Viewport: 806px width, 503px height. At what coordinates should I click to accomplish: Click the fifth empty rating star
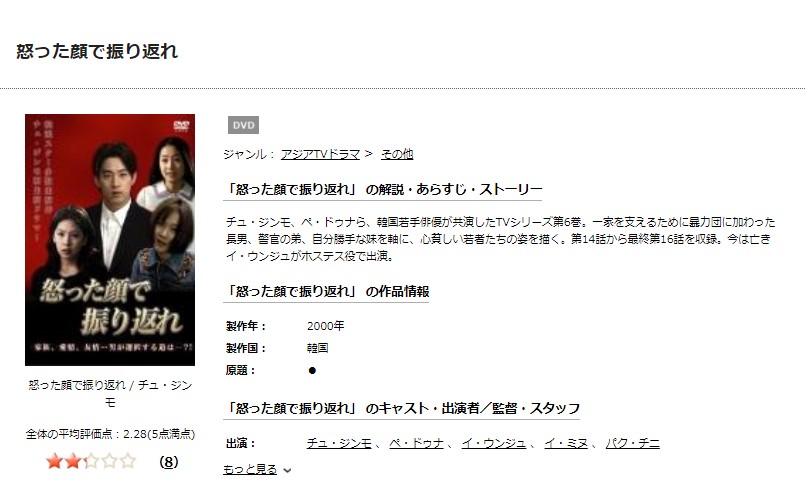click(127, 461)
